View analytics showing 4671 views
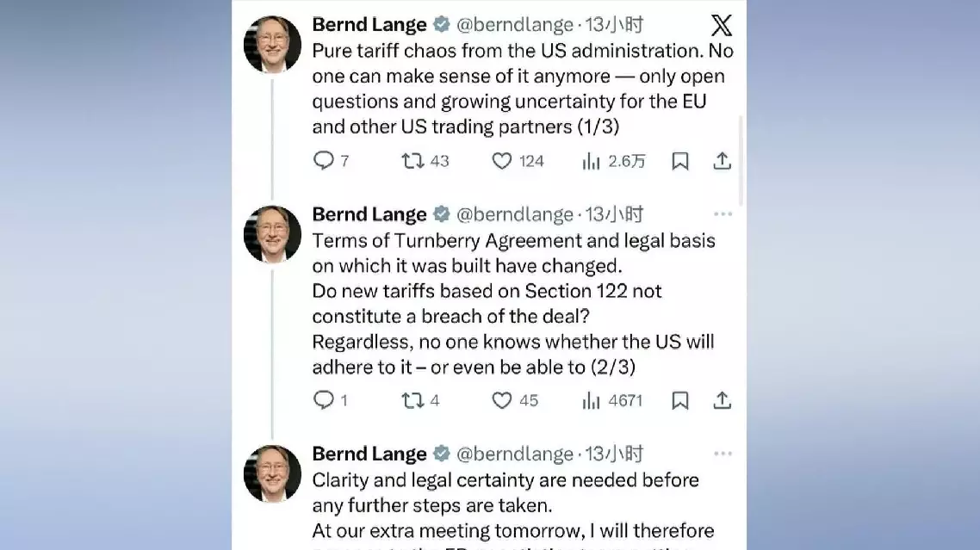This screenshot has width=980, height=550. (591, 400)
